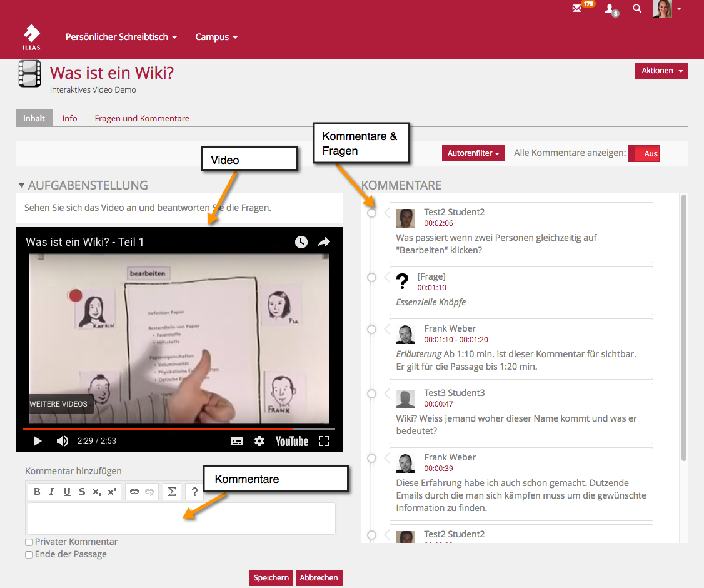704x588 pixels.
Task: Click the comment text input area
Action: click(181, 518)
